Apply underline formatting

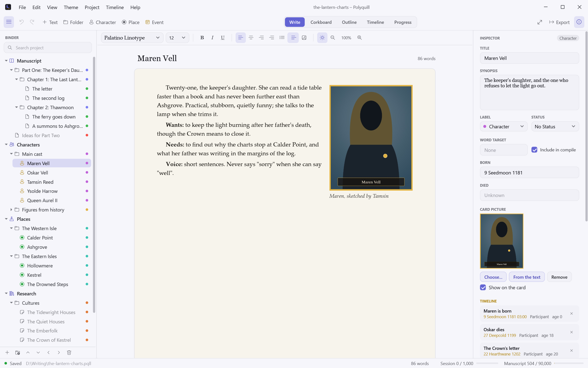tap(223, 38)
